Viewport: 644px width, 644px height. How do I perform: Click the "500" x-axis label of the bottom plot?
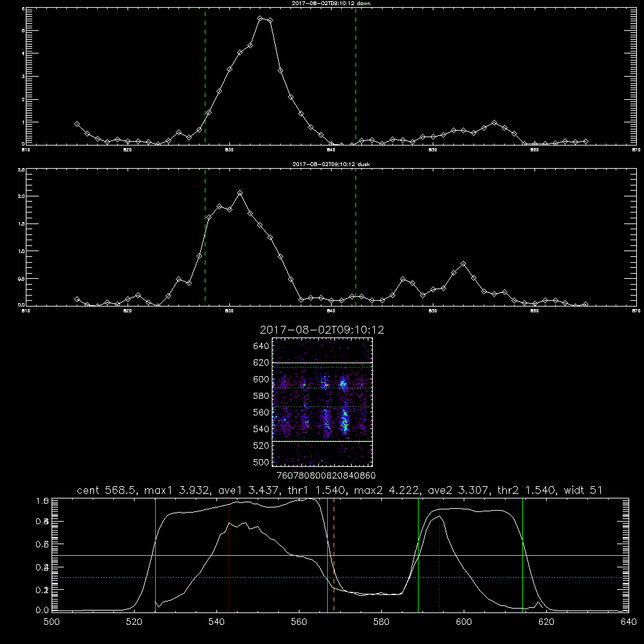point(52,622)
